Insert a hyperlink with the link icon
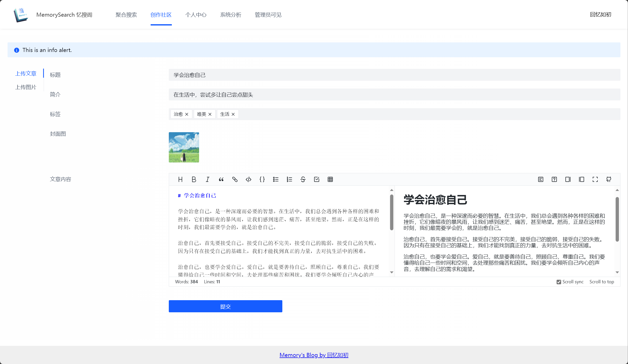Image resolution: width=628 pixels, height=364 pixels. pos(235,179)
